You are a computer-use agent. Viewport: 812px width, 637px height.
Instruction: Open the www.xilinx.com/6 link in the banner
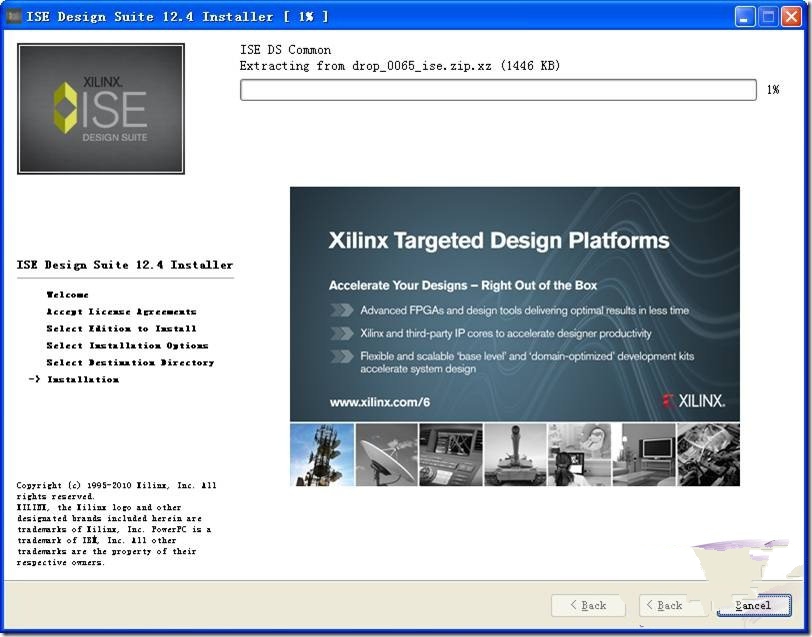click(380, 402)
